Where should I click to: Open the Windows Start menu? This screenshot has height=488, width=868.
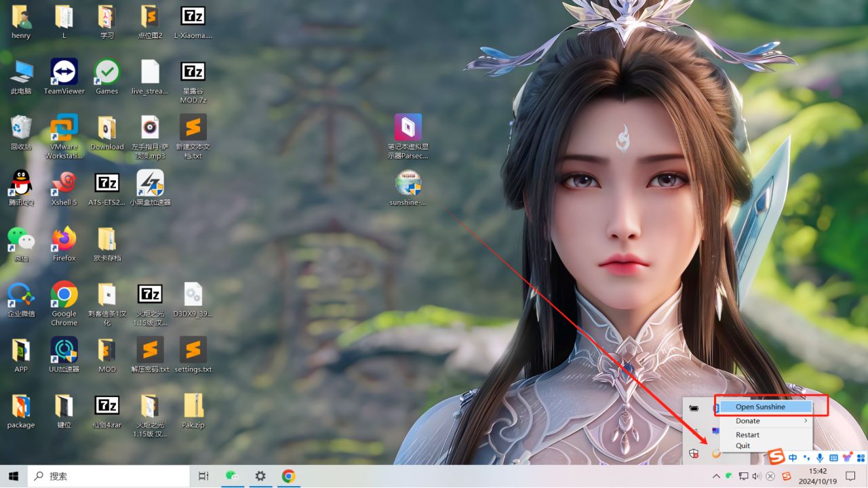tap(14, 476)
